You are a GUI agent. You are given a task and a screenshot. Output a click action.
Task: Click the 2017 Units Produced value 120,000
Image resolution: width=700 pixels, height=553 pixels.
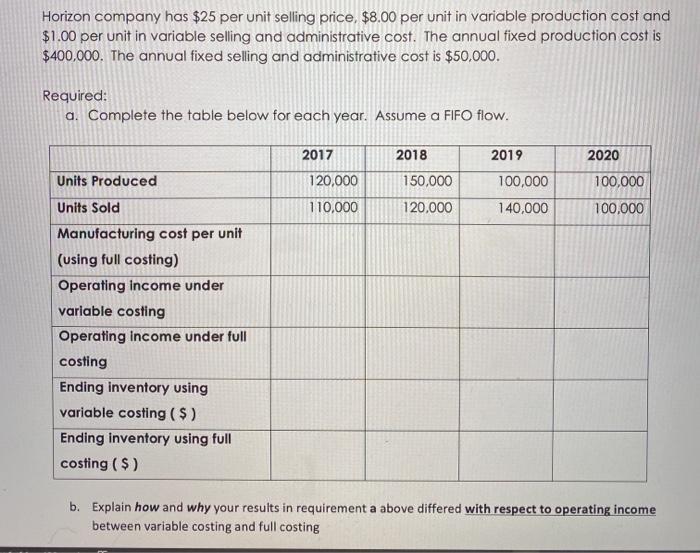[333, 181]
